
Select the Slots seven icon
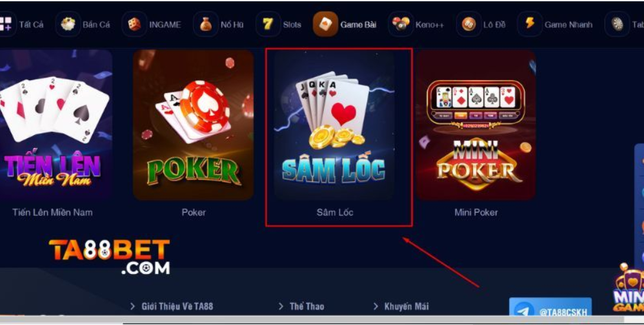268,25
